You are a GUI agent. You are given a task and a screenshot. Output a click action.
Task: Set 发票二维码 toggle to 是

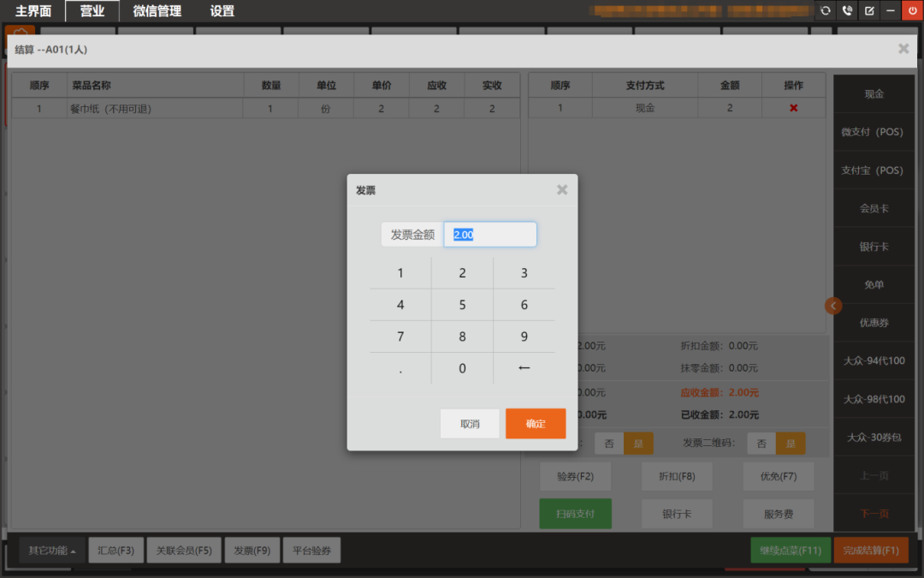[790, 444]
